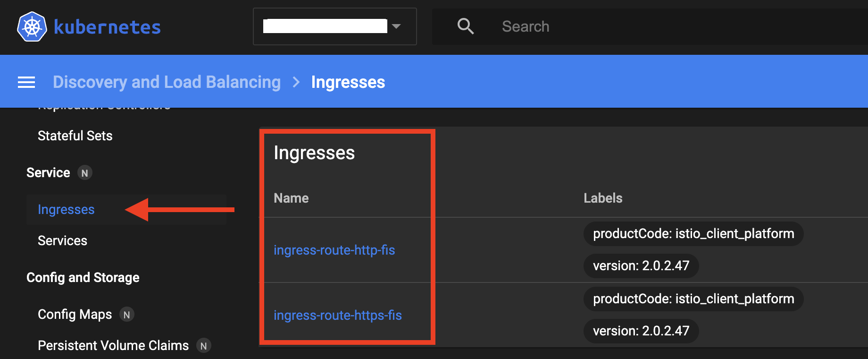Click the breadcrumb chevron separator

click(296, 82)
